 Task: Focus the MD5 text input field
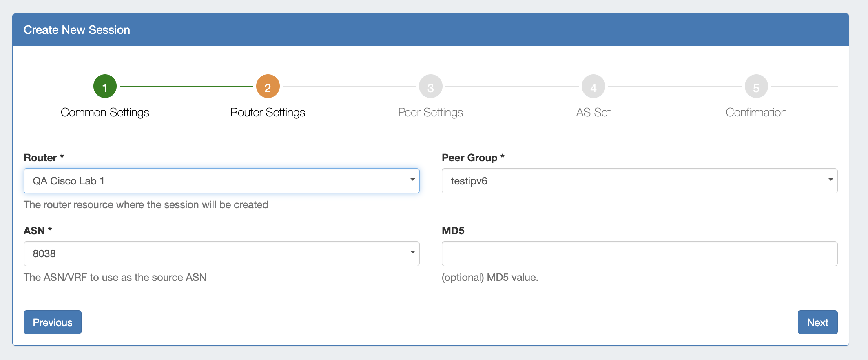point(639,253)
